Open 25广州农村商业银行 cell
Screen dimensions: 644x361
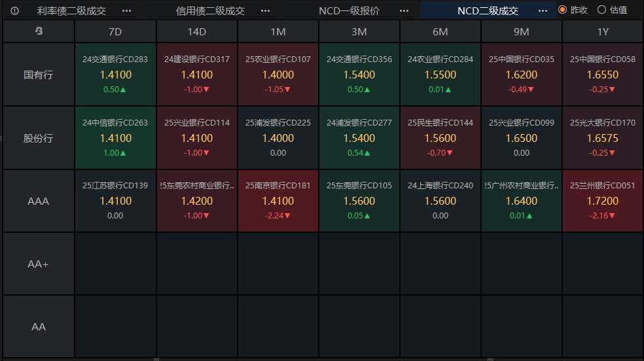[521, 201]
